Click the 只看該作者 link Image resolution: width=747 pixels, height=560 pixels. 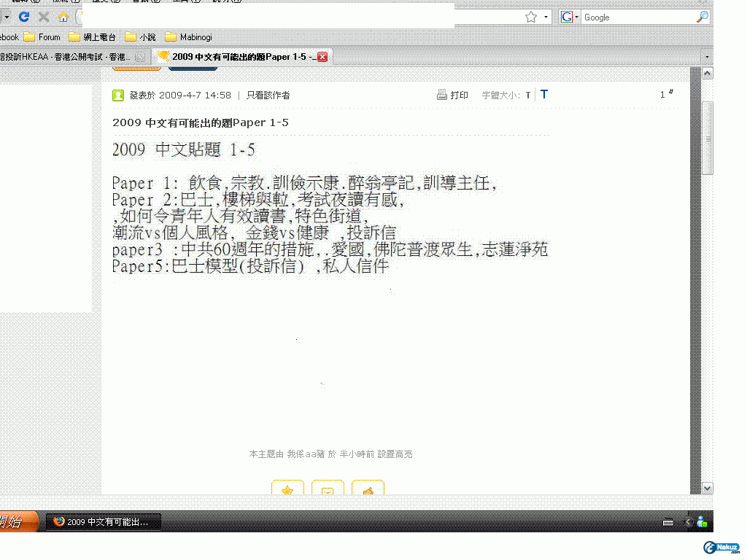click(x=268, y=96)
